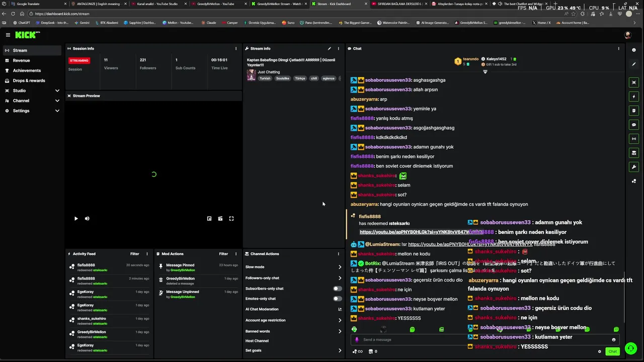The height and width of the screenshot is (362, 644).
Task: Open Account age restriction options
Action: pyautogui.click(x=340, y=320)
